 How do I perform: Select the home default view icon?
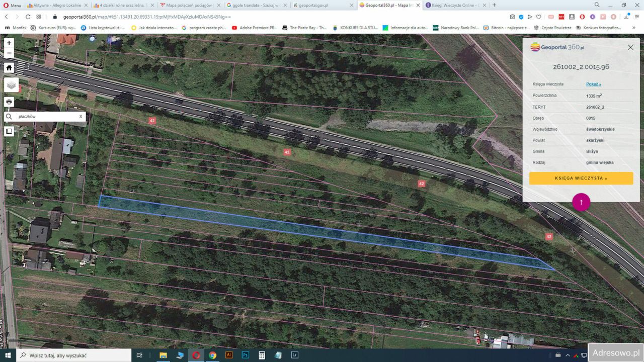[x=9, y=67]
